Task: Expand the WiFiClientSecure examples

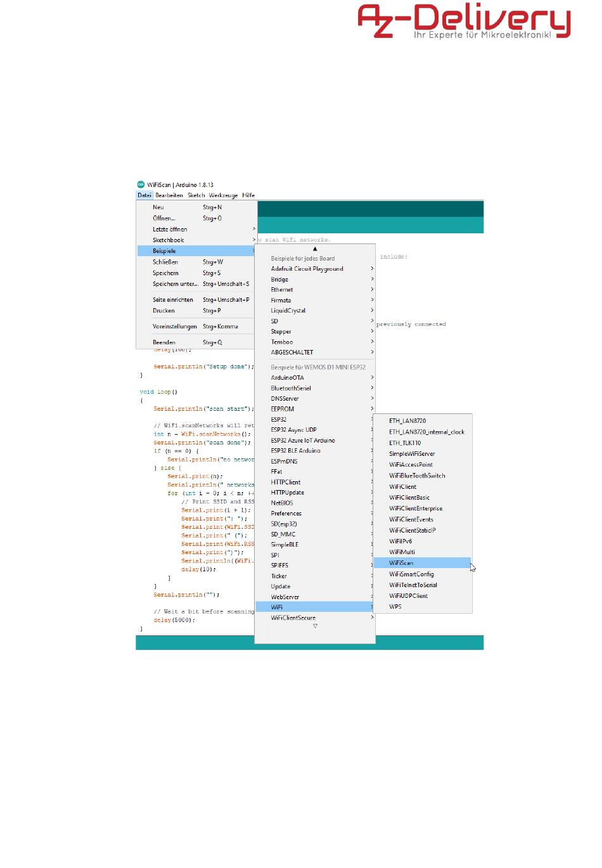Action: click(x=315, y=618)
